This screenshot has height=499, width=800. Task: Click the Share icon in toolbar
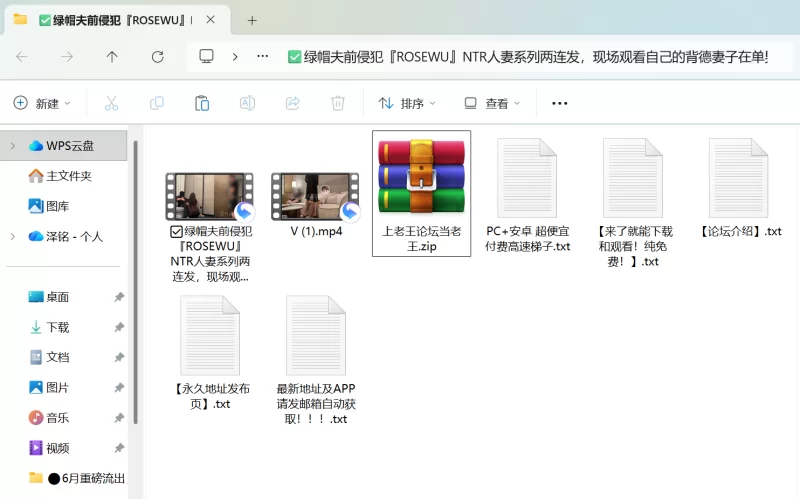[293, 103]
